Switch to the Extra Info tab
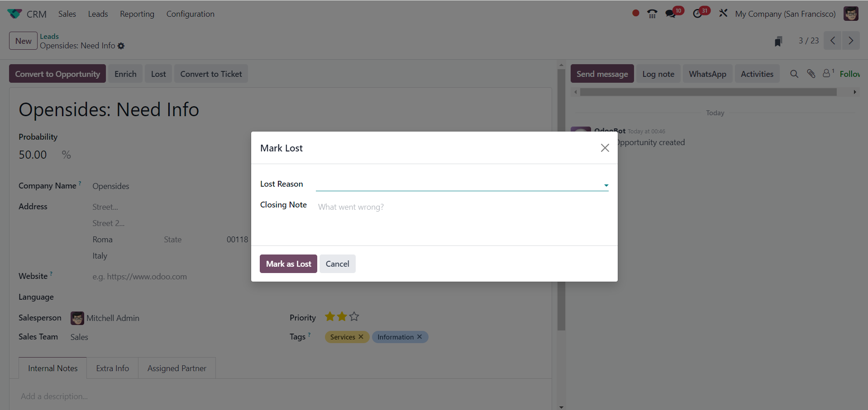 point(112,368)
